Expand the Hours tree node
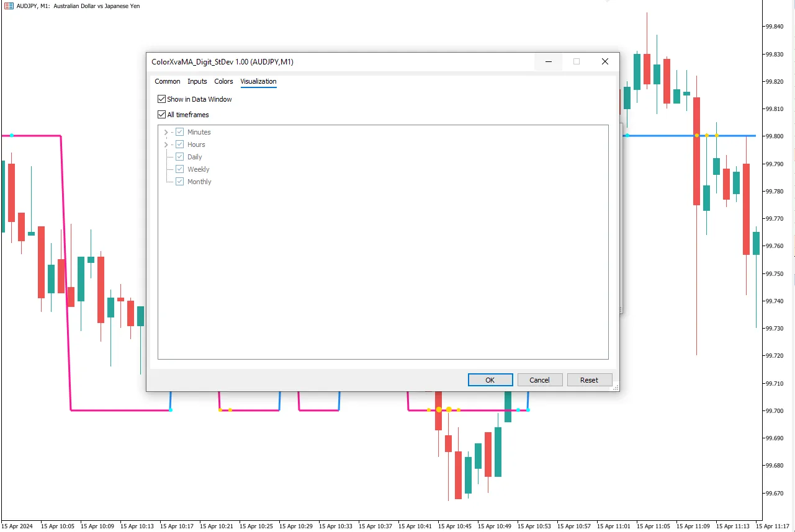795x532 pixels. [x=166, y=144]
